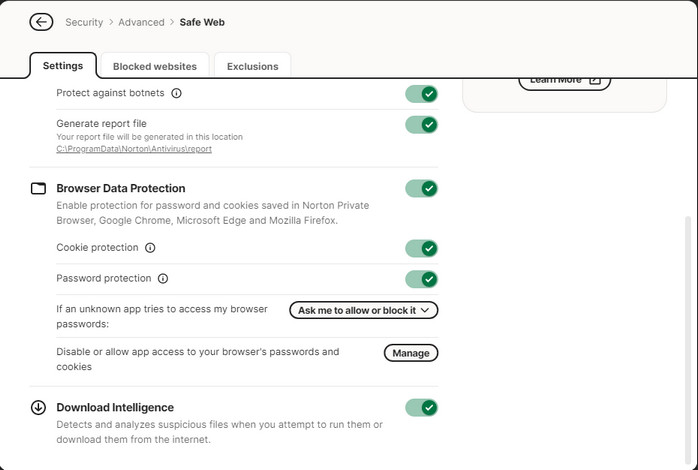Show Cookie protection info tooltip icon
This screenshot has height=470, width=698.
point(150,248)
